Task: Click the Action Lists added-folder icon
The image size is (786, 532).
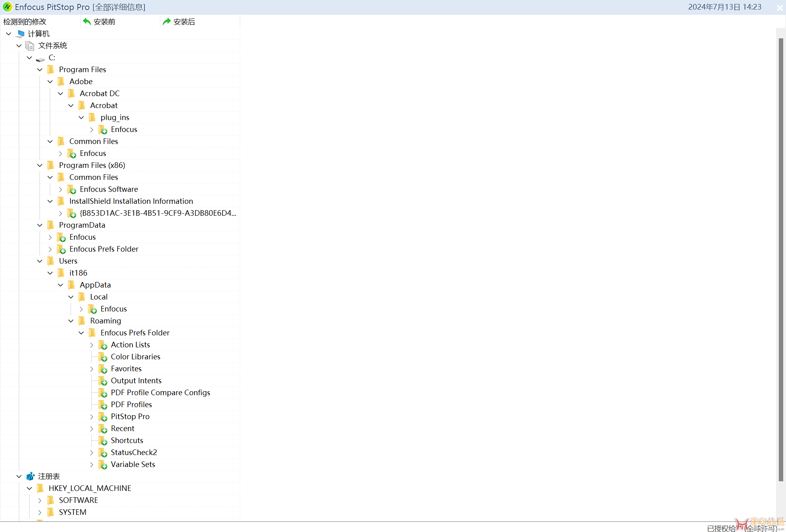Action: [x=103, y=345]
